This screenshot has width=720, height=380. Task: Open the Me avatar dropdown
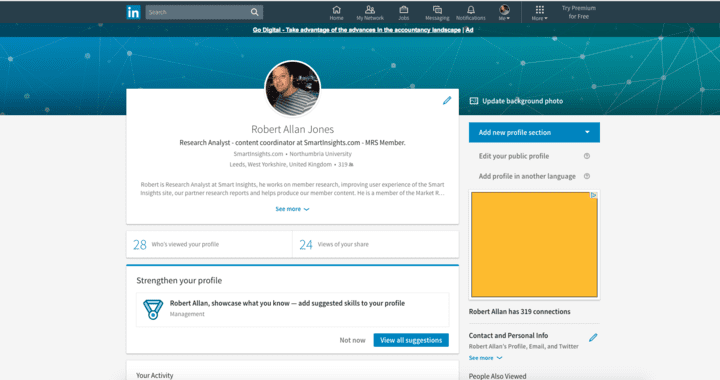click(504, 12)
